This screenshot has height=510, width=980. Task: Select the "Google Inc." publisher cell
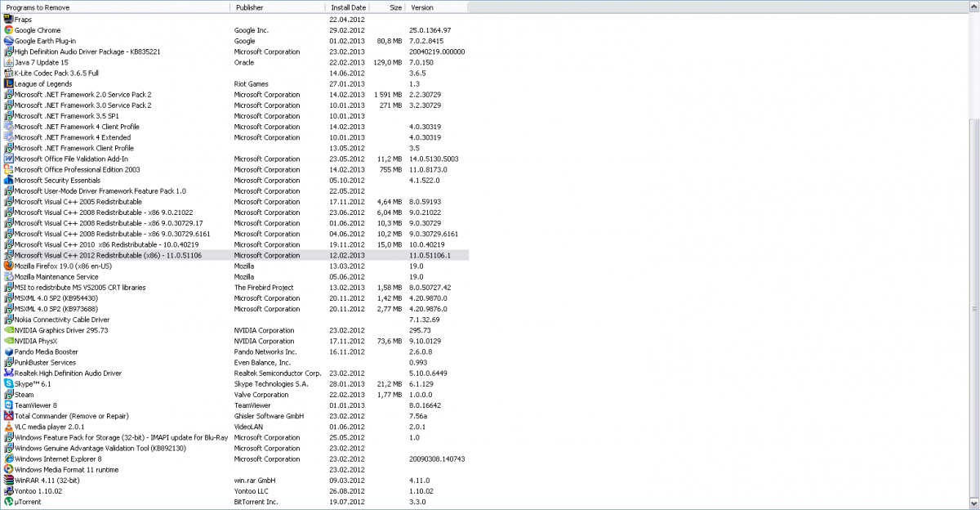pyautogui.click(x=252, y=30)
